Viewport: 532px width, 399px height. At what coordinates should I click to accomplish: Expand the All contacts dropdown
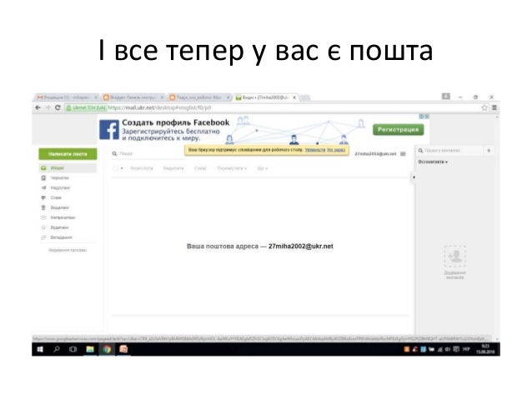coord(433,162)
